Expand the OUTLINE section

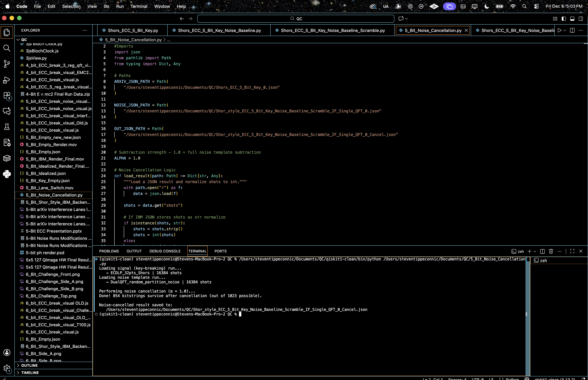[29, 365]
